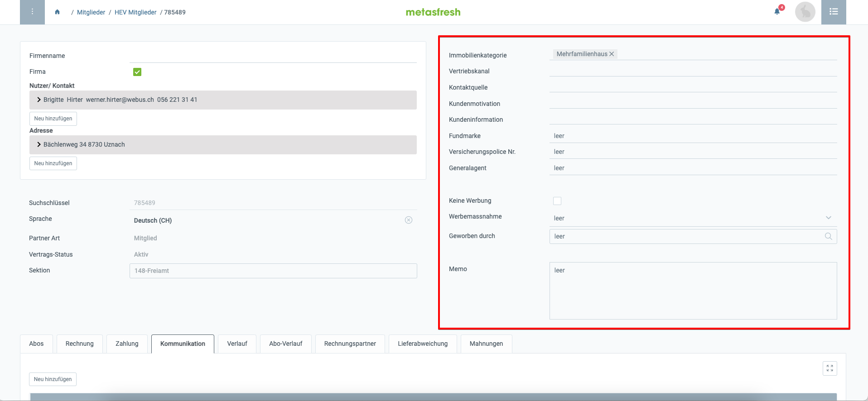Click the search icon in Geworben durch

[829, 236]
